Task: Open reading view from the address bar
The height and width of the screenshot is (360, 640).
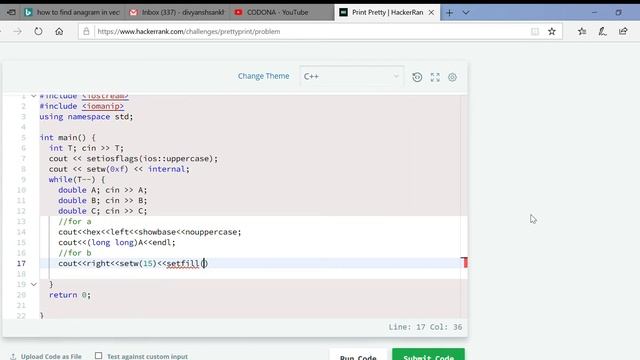Action: click(535, 31)
